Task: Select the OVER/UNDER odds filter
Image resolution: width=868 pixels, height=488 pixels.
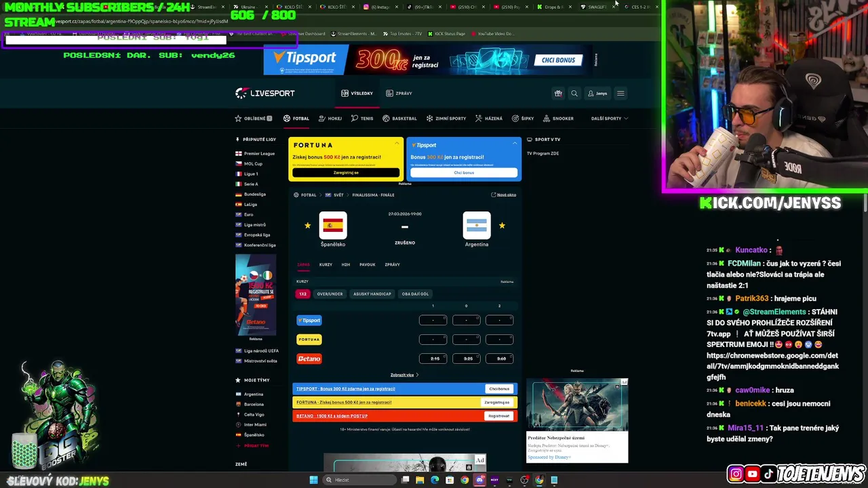Action: point(330,294)
